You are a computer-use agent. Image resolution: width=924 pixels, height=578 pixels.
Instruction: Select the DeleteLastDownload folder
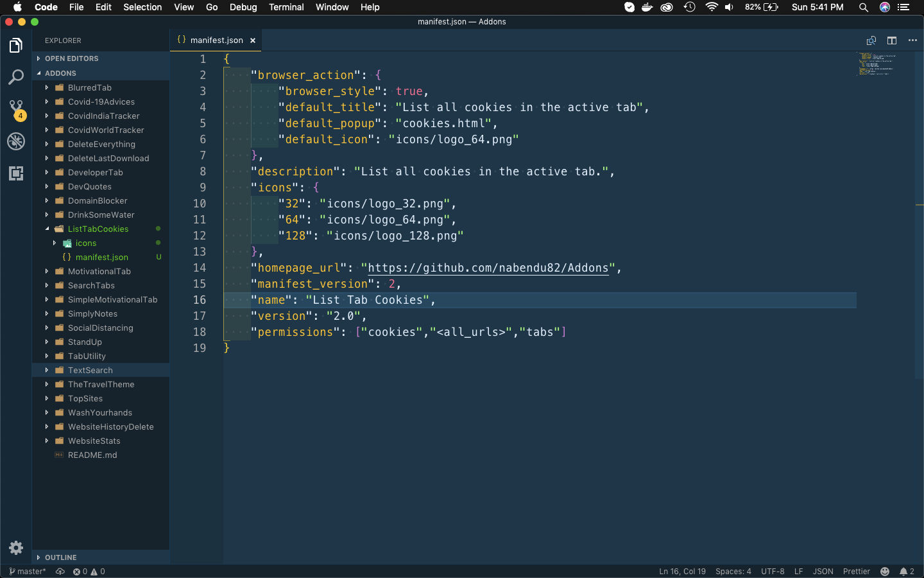pos(101,158)
